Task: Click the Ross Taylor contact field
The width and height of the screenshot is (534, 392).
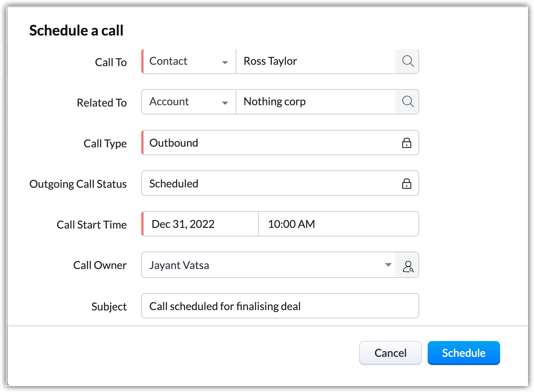Action: [315, 61]
